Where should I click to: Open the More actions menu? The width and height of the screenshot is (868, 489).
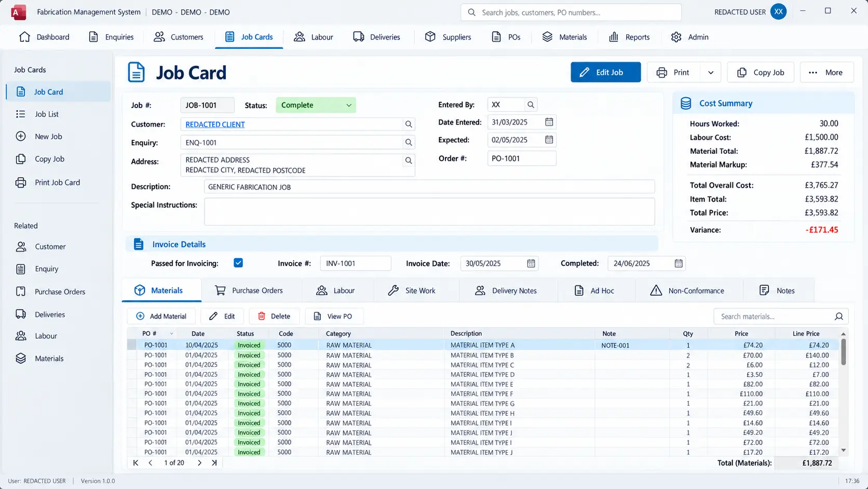pyautogui.click(x=826, y=72)
